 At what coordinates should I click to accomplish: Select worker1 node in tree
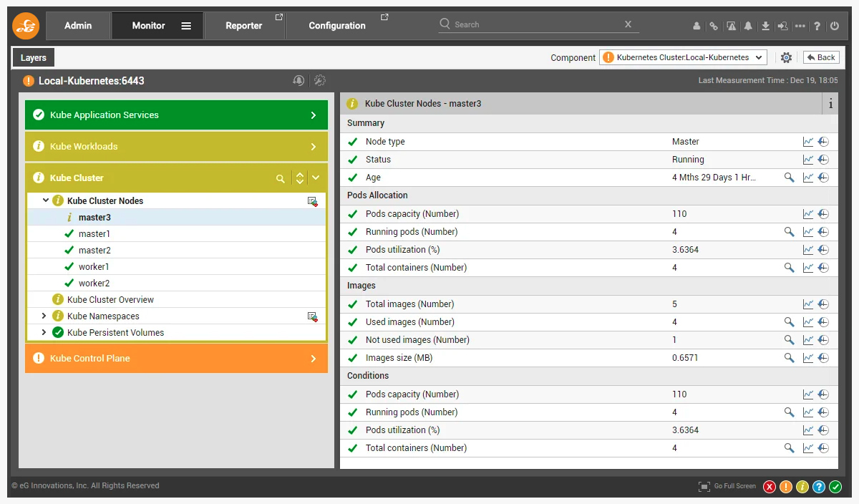pyautogui.click(x=94, y=267)
